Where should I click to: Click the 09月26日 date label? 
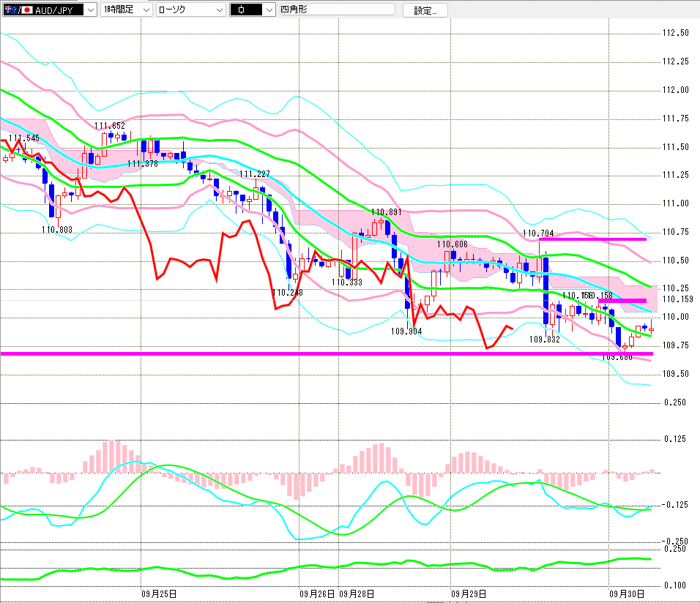point(317,594)
